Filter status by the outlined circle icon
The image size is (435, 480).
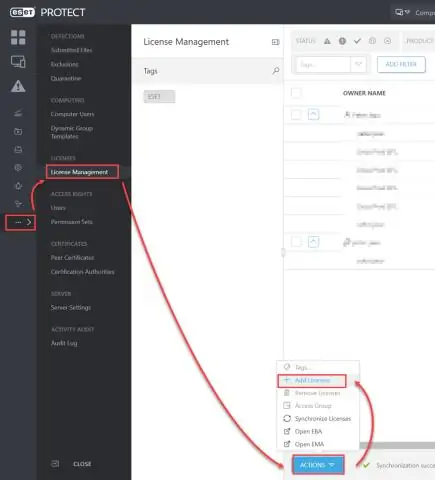pos(372,41)
